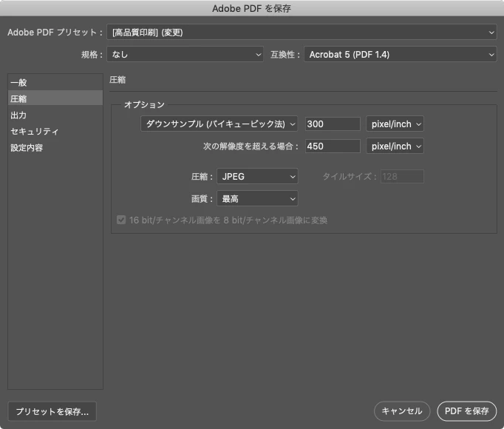This screenshot has width=504, height=429.
Task: Open the 規格 dropdown showing なし
Action: (185, 55)
